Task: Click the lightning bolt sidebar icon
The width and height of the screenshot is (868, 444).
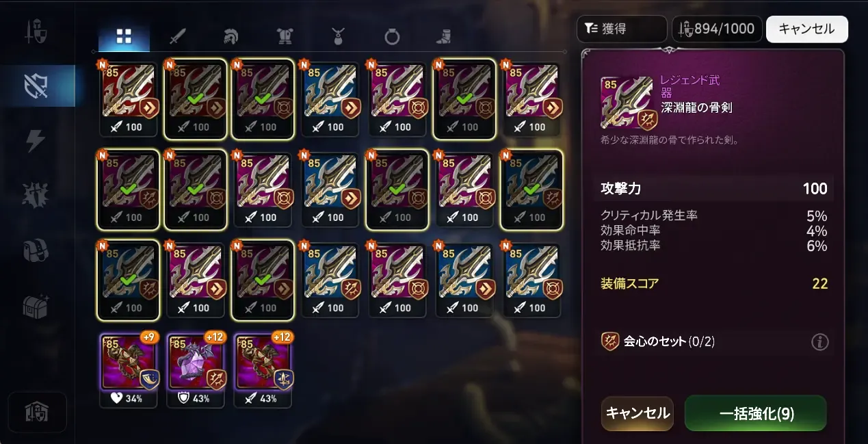Action: pos(36,140)
